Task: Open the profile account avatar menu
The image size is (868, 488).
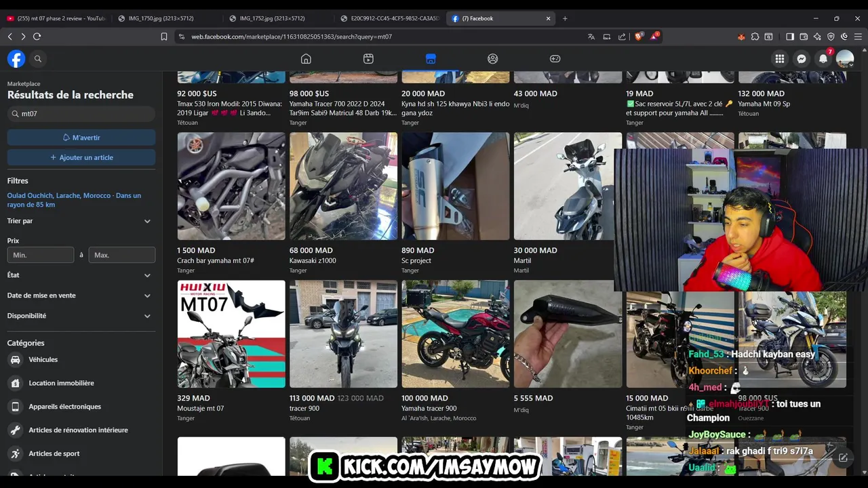Action: [x=845, y=59]
